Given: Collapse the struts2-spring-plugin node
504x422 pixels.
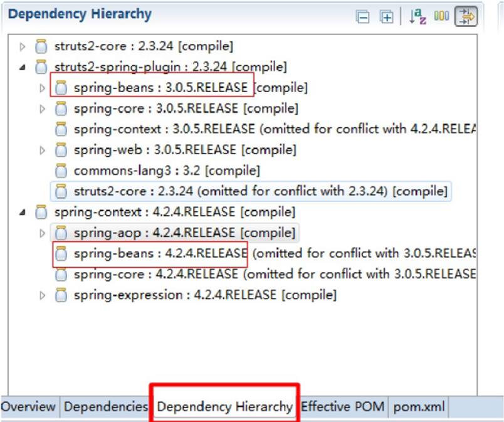Looking at the screenshot, I should click(22, 68).
